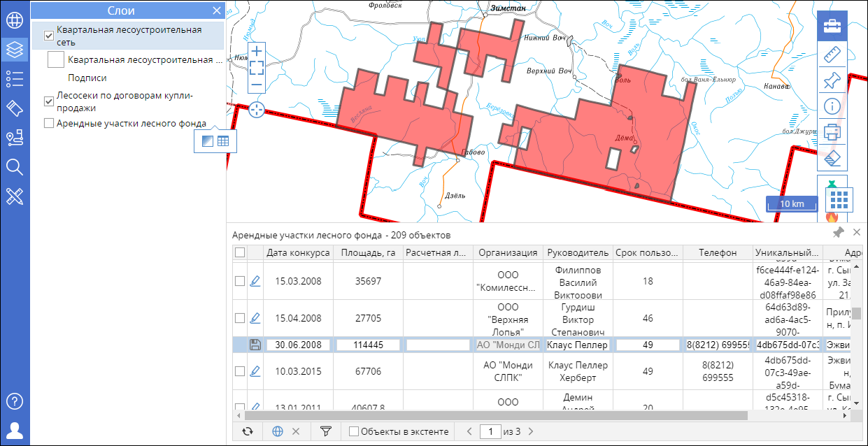Open the layer attribute table icon
Image resolution: width=868 pixels, height=446 pixels.
[x=224, y=141]
